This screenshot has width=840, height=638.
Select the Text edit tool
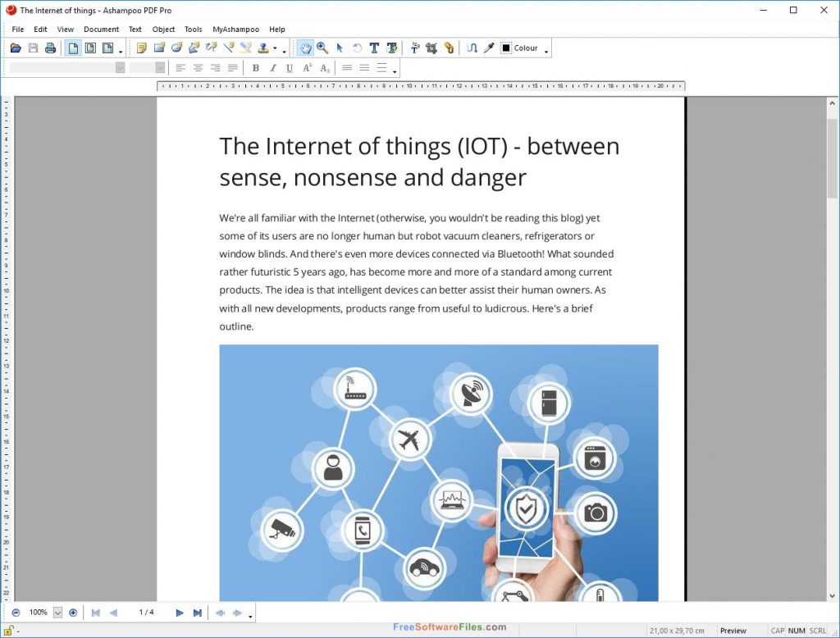coord(374,48)
